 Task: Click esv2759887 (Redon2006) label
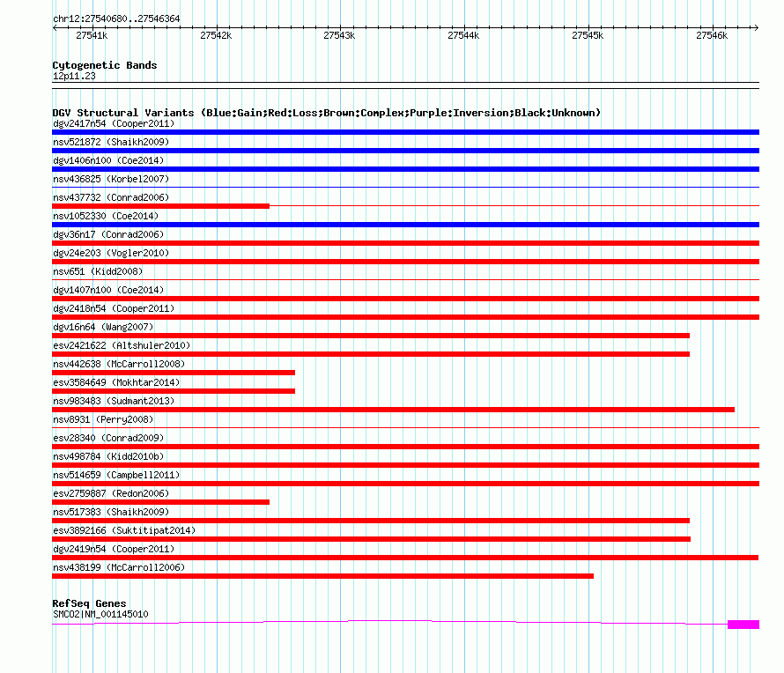(x=111, y=493)
